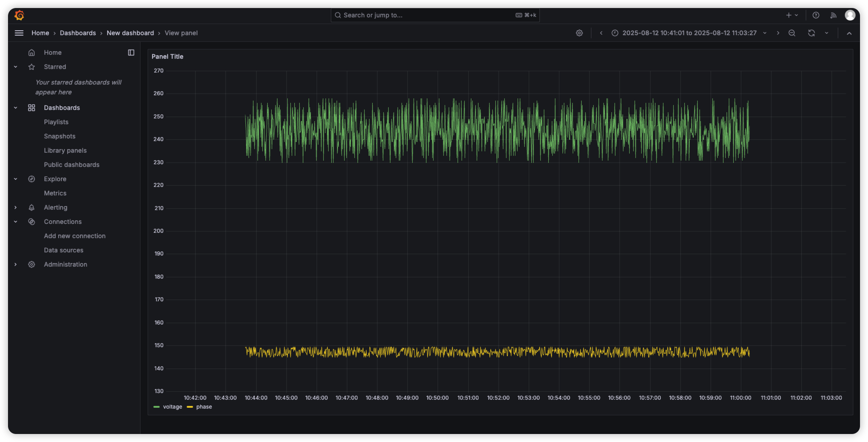
Task: Expand the Alerting section
Action: tap(16, 207)
